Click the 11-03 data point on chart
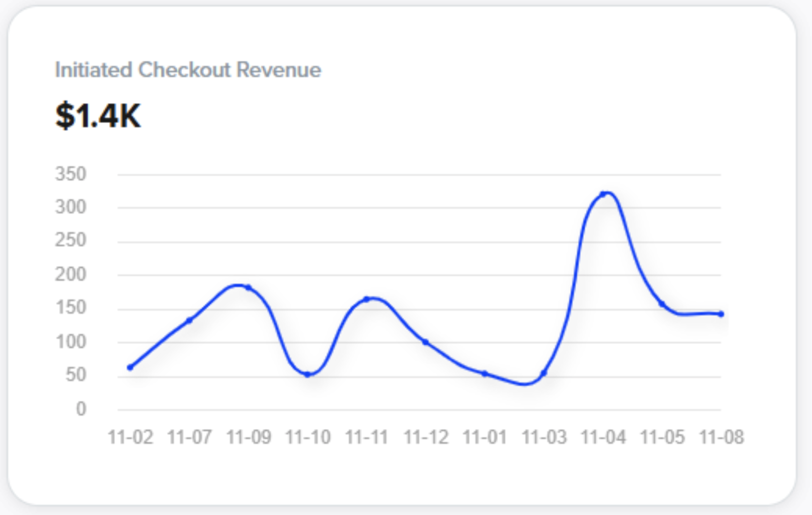 tap(544, 373)
